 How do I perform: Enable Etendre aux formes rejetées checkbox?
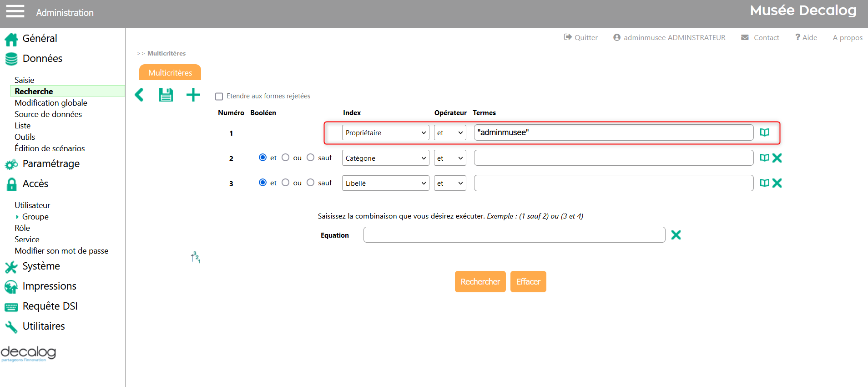tap(219, 97)
